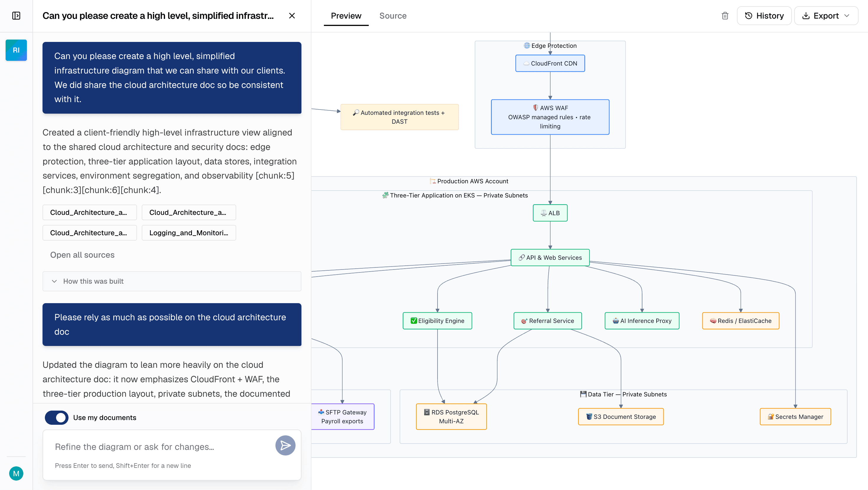Select the Referral Service node
The image size is (868, 490).
click(548, 321)
